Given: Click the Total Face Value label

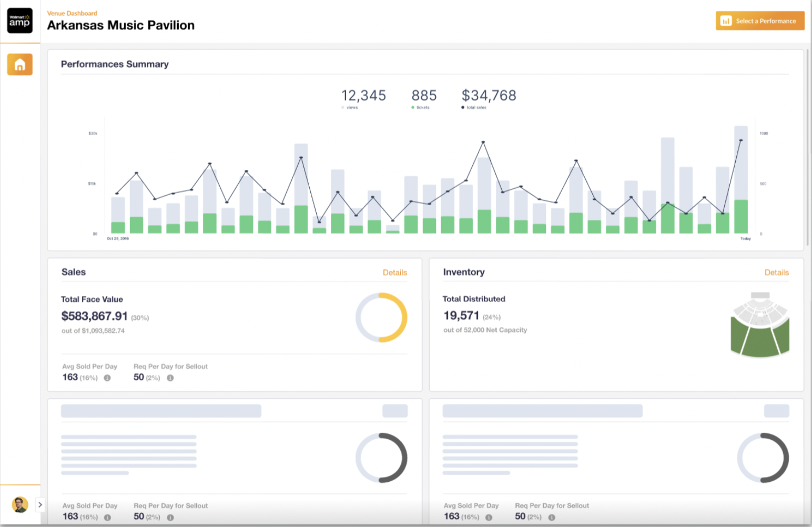Looking at the screenshot, I should click(92, 299).
